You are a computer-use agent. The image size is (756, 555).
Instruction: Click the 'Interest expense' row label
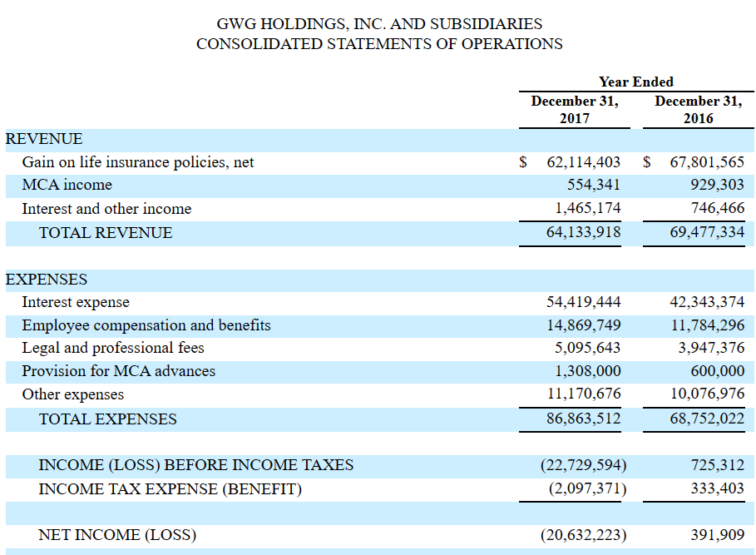point(76,302)
